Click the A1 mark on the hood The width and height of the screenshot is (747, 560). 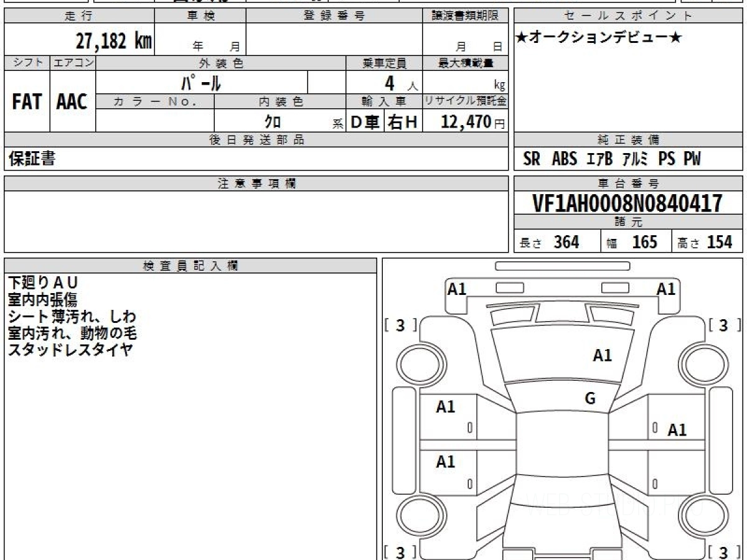point(602,356)
